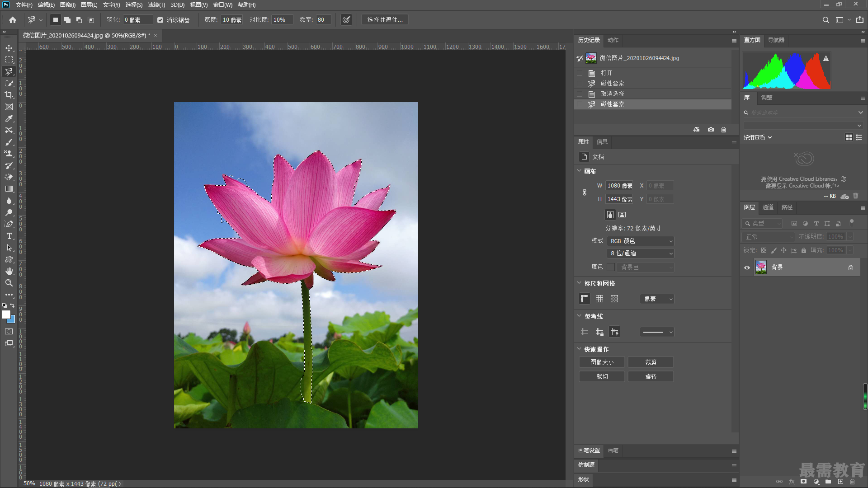Click the foreground color swatch
Image resolution: width=868 pixels, height=488 pixels.
coord(6,314)
